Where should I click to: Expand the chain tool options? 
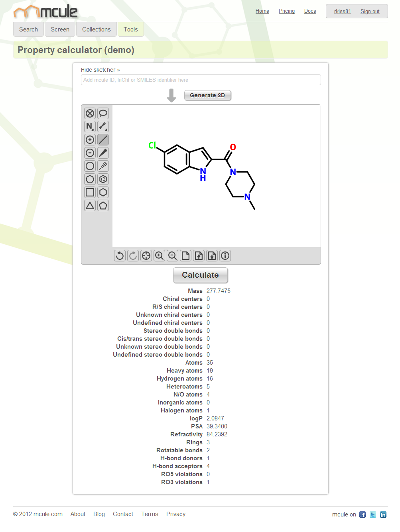point(103,127)
